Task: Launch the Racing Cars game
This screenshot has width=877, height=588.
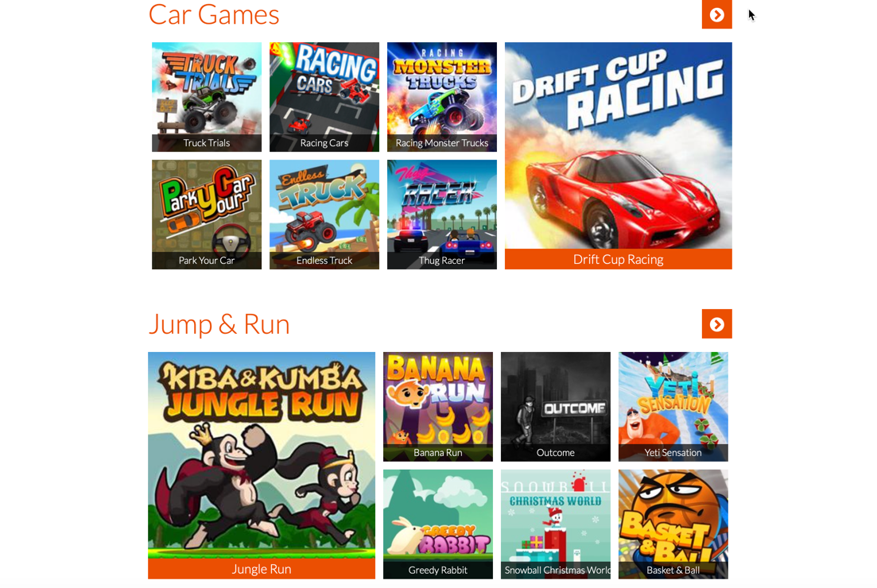Action: [x=324, y=97]
